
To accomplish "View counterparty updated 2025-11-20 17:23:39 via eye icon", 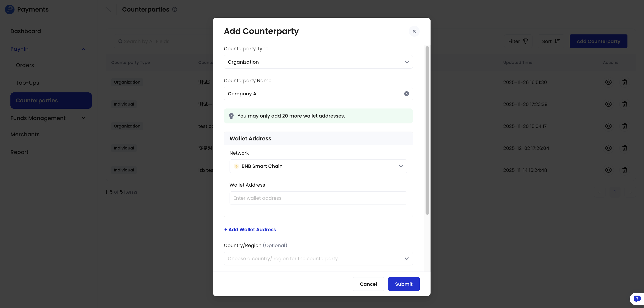I will [x=608, y=104].
